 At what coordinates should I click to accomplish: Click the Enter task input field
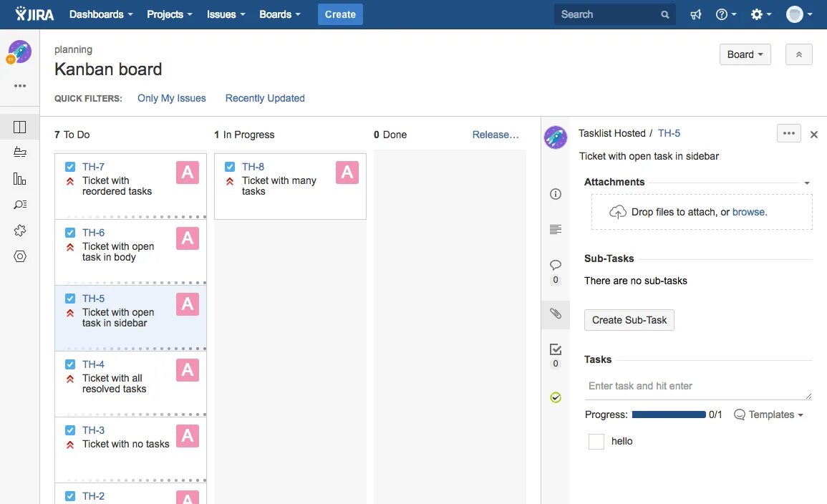tap(698, 387)
